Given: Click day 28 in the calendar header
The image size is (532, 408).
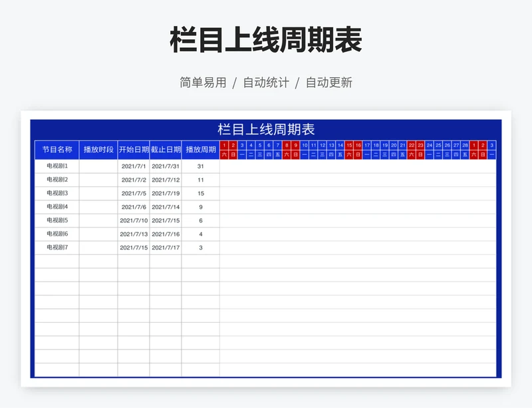Looking at the screenshot, I should 465,145.
